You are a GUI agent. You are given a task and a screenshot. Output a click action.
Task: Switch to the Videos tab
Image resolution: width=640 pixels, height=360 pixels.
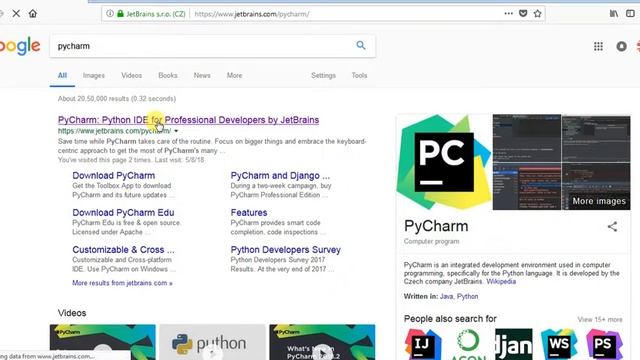[131, 76]
